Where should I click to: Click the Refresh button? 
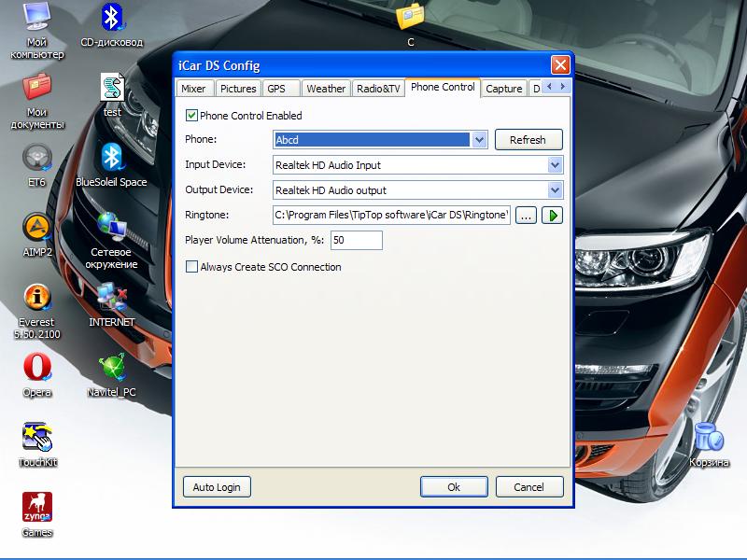[528, 140]
